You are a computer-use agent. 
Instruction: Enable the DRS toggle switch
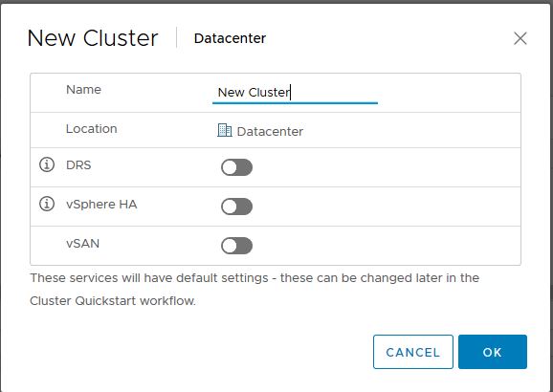(236, 167)
